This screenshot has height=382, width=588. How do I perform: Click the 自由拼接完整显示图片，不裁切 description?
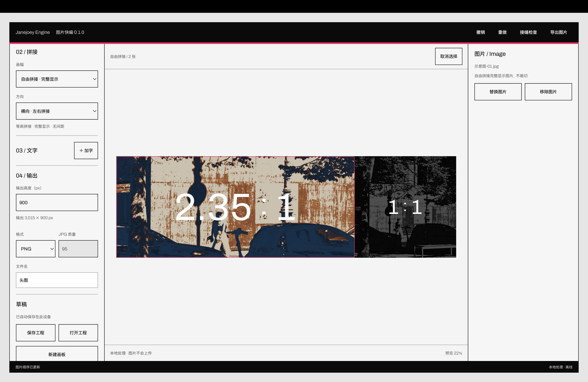click(501, 76)
